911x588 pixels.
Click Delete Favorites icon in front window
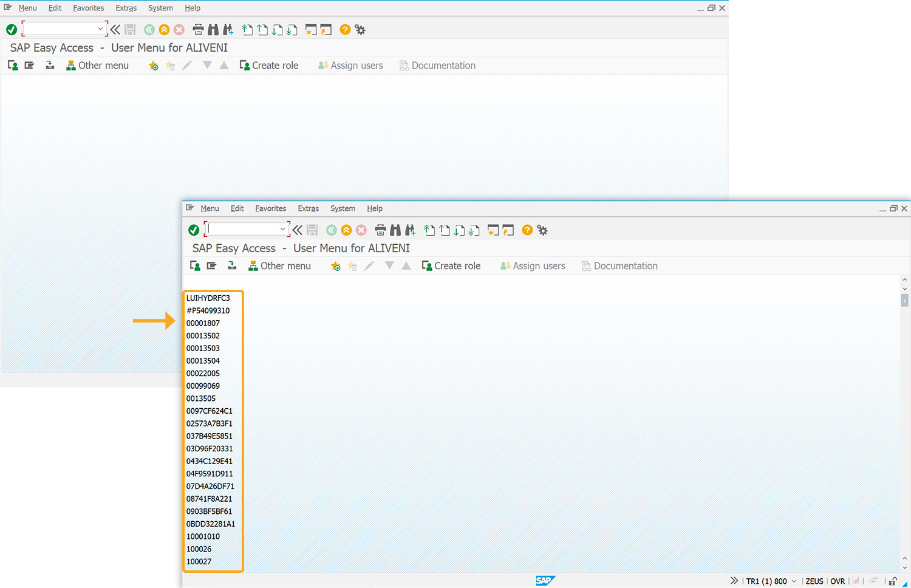tap(352, 266)
